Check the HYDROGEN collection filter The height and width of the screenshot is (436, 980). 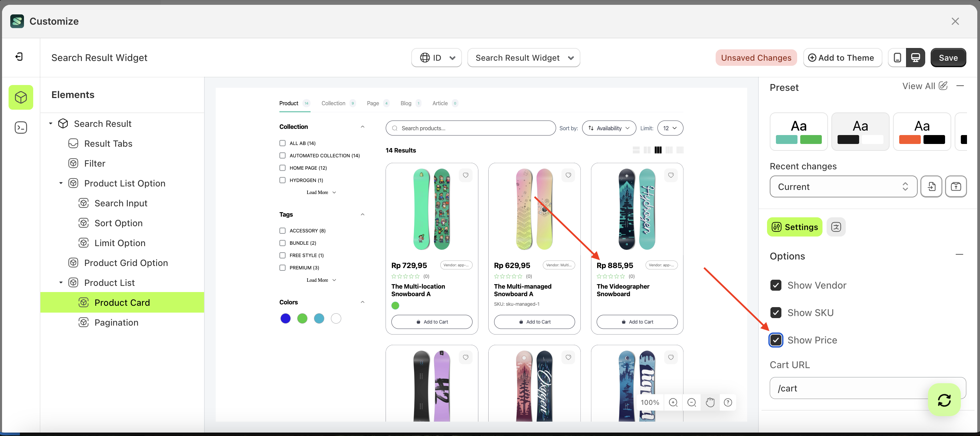pos(282,180)
